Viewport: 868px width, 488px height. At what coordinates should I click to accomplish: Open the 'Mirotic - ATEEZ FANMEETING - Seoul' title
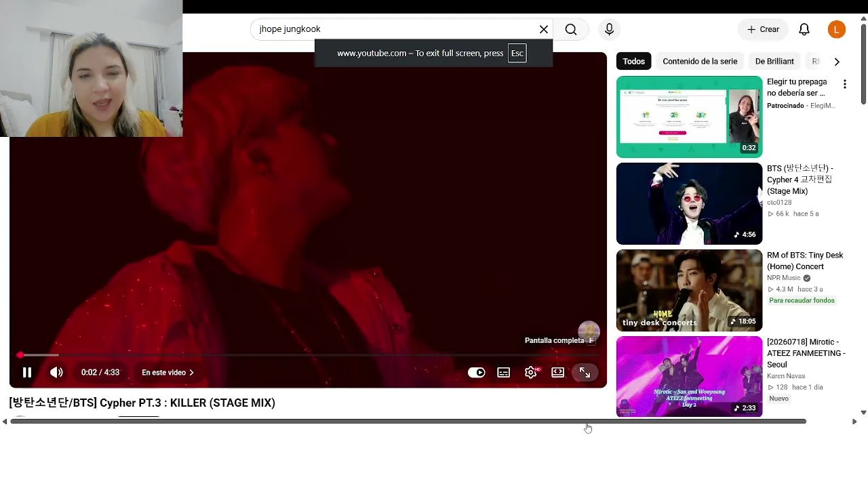806,353
